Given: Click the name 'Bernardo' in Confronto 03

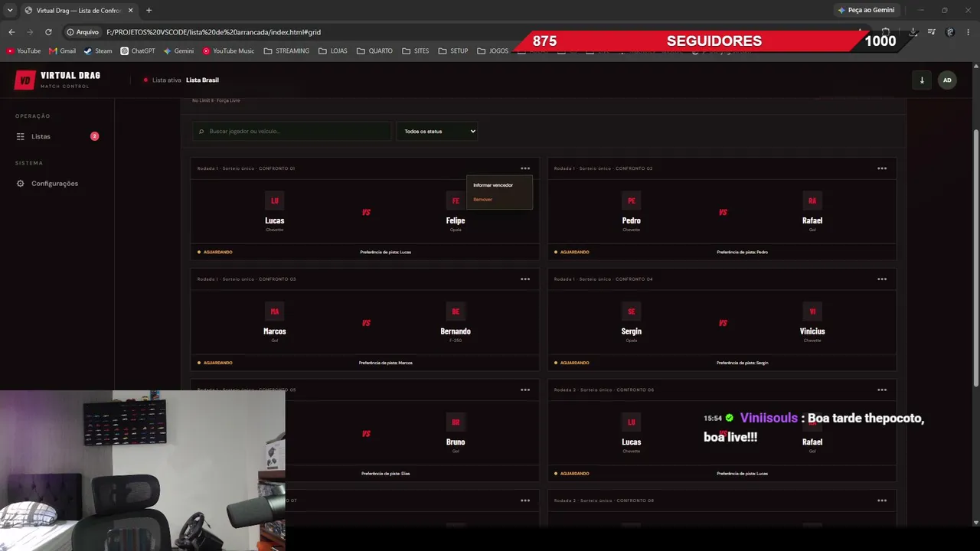Looking at the screenshot, I should 456,331.
